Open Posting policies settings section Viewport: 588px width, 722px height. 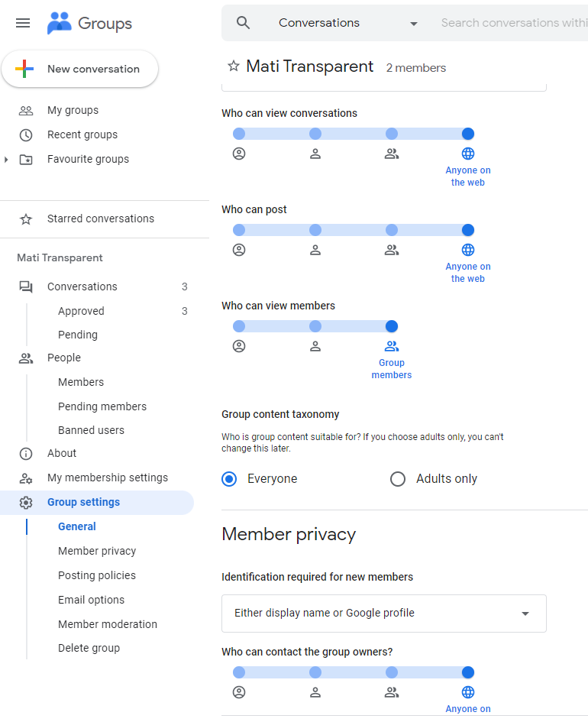(x=97, y=575)
